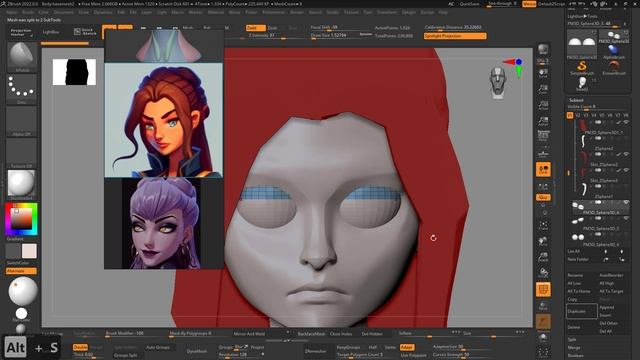Viewport: 640px width, 360px height.
Task: Open the Alpha Off selector
Action: pos(22,121)
